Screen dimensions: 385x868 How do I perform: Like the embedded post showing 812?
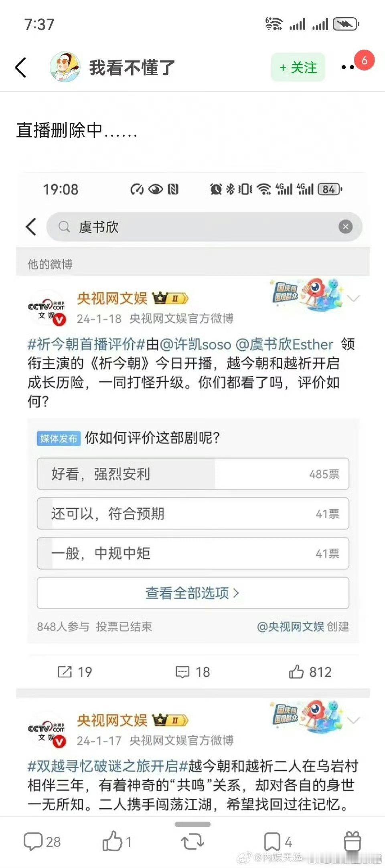point(310,672)
